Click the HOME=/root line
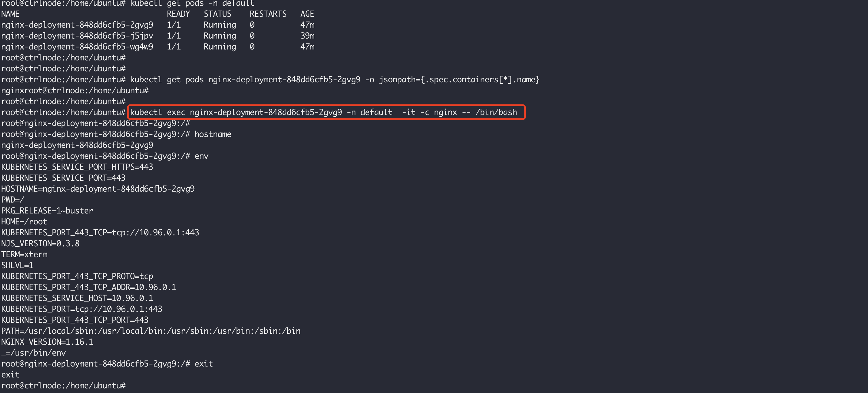This screenshot has height=393, width=868. (24, 222)
